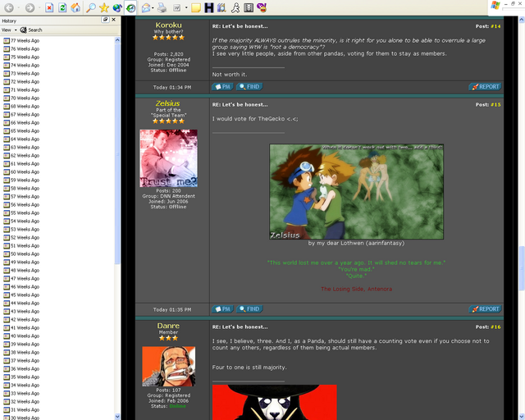Open the History View dropdown

tap(9, 30)
